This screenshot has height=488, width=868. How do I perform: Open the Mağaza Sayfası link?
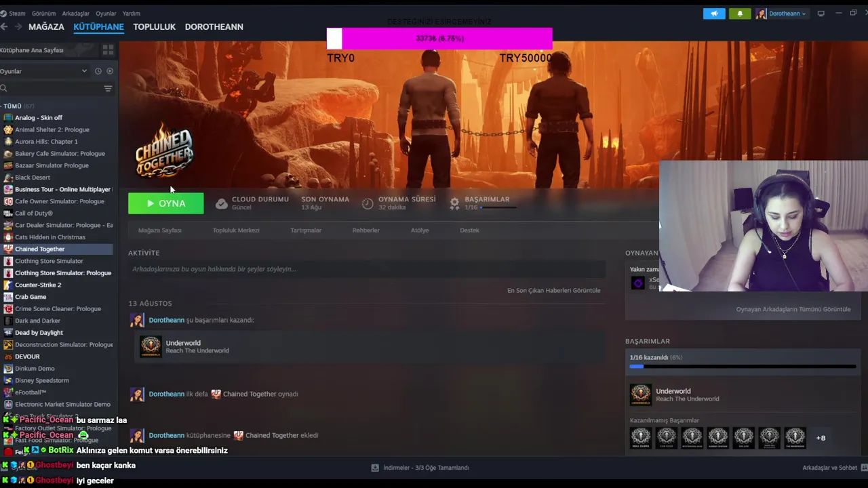(160, 230)
